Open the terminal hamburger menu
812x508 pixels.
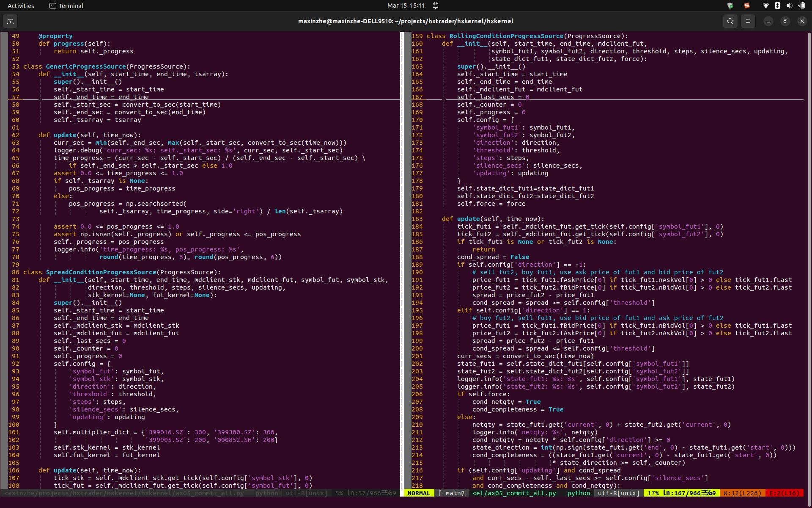pos(748,21)
